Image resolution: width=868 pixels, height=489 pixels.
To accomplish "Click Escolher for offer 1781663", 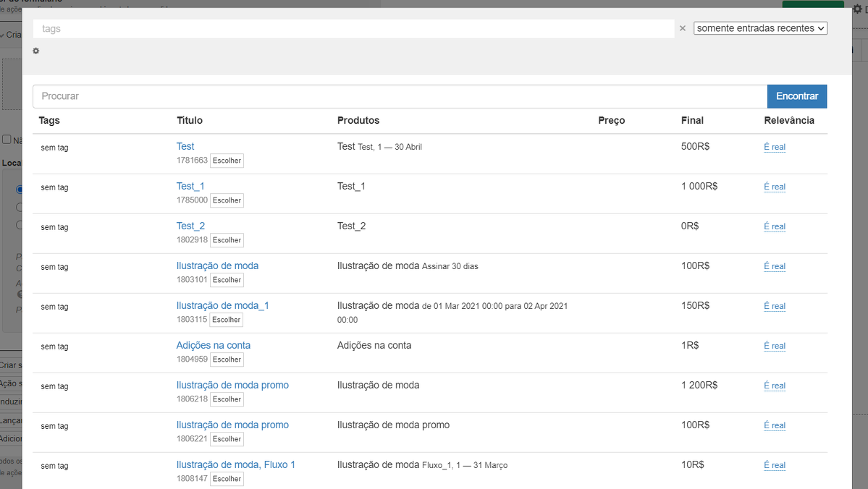I will (x=227, y=161).
